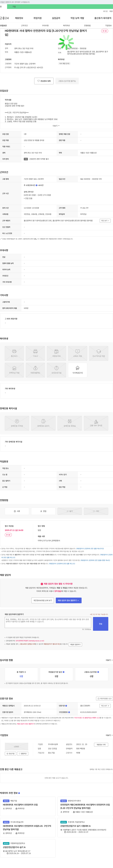Expand 채용 담당자 정보 열람하기 dropdown
The width and height of the screenshot is (113, 868).
69,600
